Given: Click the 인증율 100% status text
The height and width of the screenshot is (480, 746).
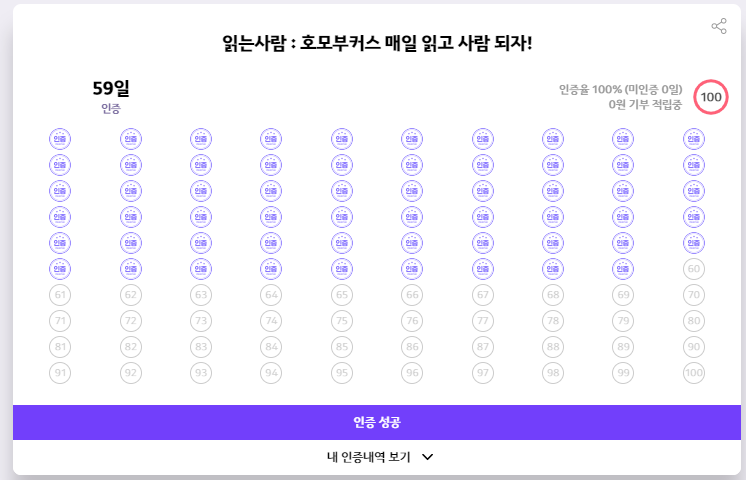Looking at the screenshot, I should tap(620, 89).
